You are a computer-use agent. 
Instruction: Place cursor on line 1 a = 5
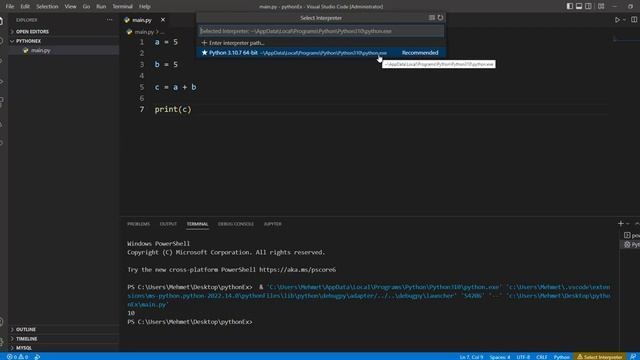tap(166, 42)
